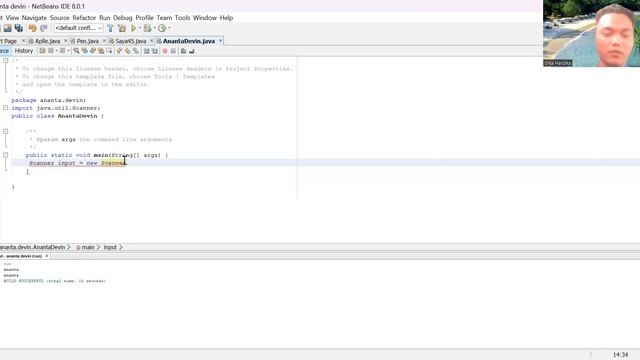This screenshot has height=360, width=640.
Task: Open the View menu
Action: tap(12, 18)
